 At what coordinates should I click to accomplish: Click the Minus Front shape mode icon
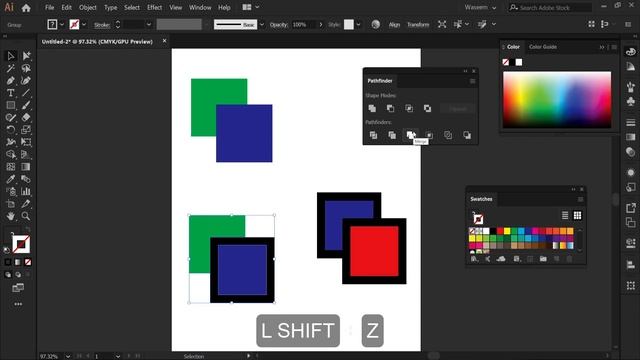(391, 109)
